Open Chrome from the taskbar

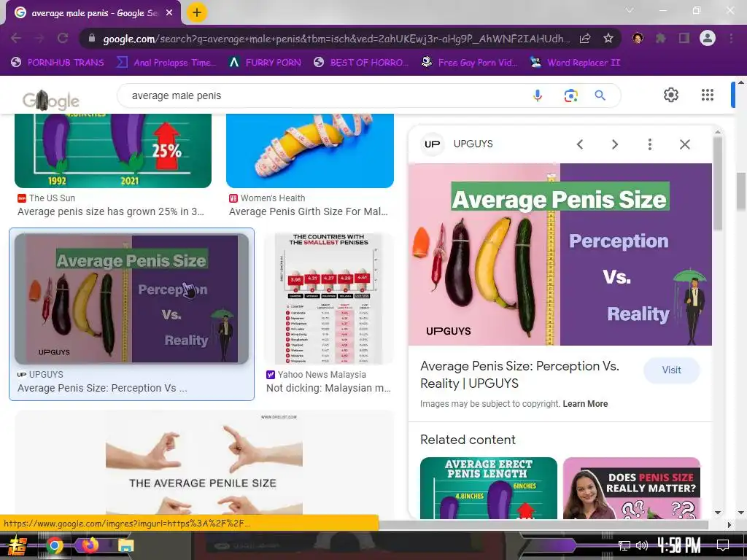(54, 545)
